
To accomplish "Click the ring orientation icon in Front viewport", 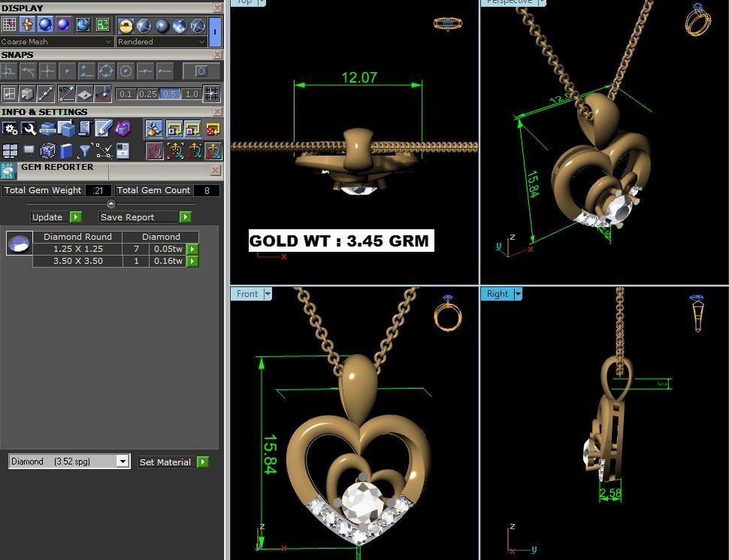I will [x=448, y=313].
